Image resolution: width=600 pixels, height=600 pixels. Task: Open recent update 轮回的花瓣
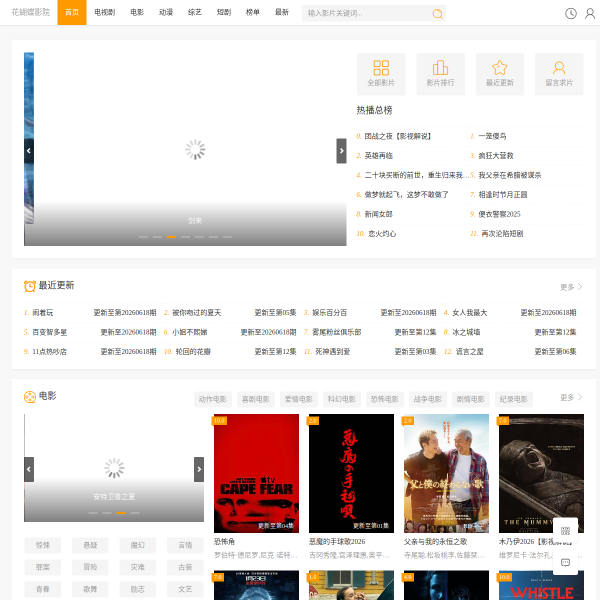[193, 352]
